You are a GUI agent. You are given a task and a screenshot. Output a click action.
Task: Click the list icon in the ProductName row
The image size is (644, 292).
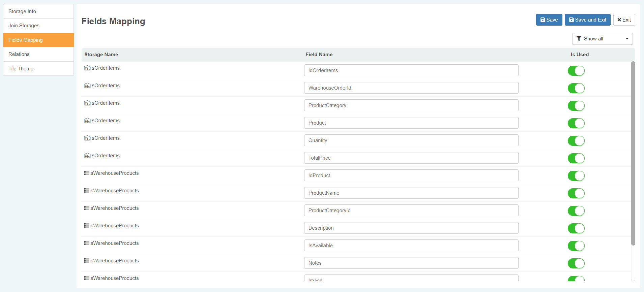87,191
